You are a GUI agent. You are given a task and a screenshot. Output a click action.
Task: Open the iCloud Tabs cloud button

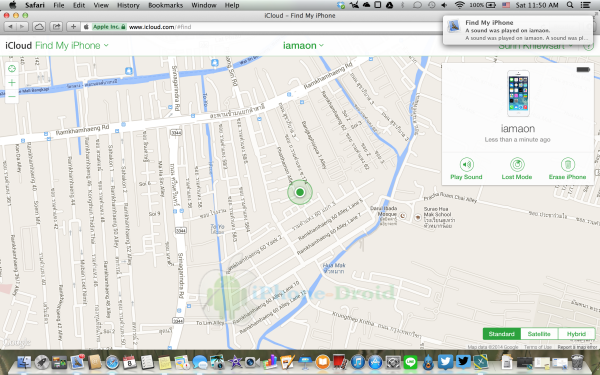point(39,27)
